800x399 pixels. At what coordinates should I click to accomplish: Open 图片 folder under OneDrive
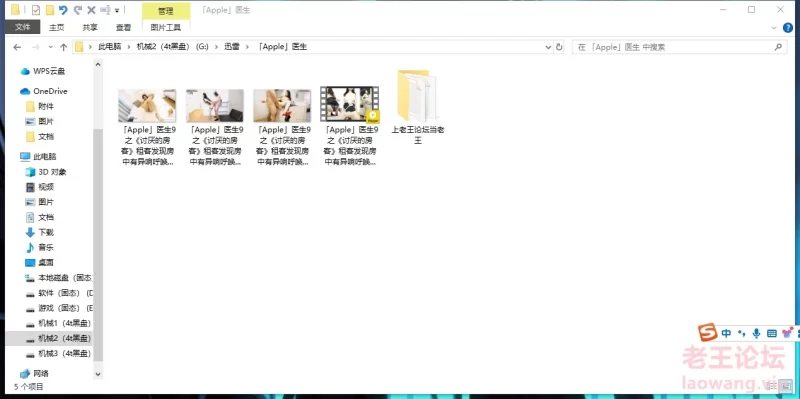pos(40,121)
